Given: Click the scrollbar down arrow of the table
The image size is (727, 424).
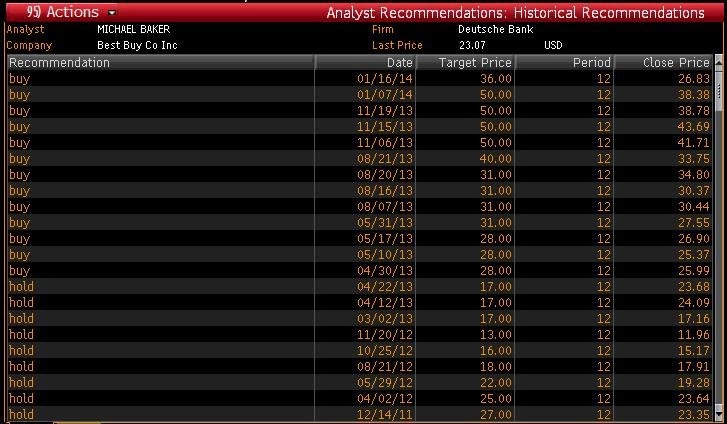Looking at the screenshot, I should click(x=719, y=414).
